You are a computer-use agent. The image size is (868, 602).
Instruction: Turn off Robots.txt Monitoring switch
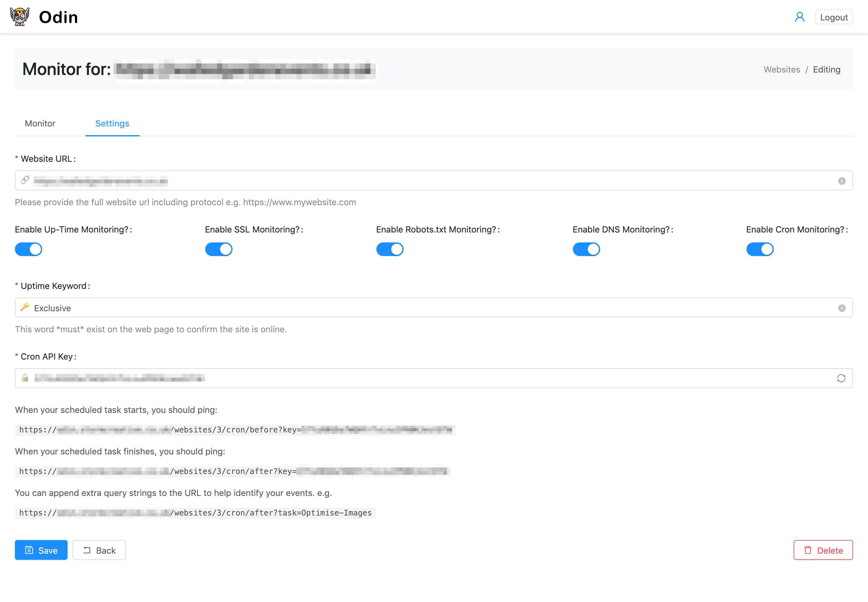pyautogui.click(x=390, y=249)
